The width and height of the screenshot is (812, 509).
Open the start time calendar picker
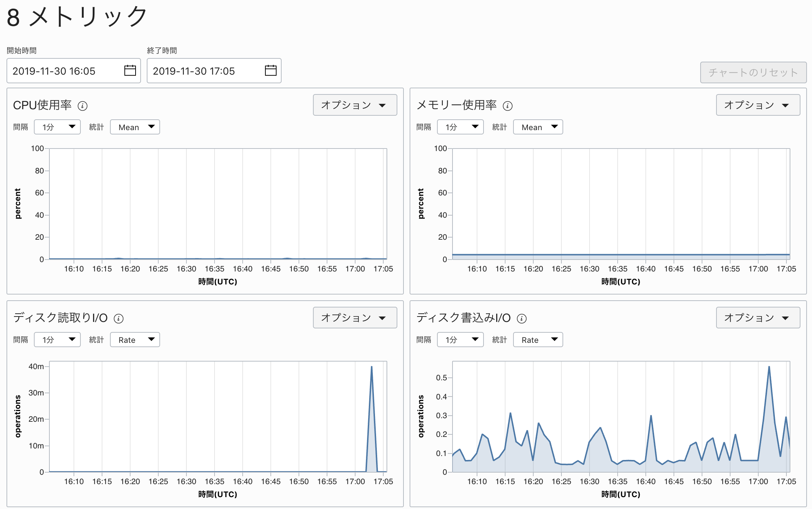(x=130, y=70)
